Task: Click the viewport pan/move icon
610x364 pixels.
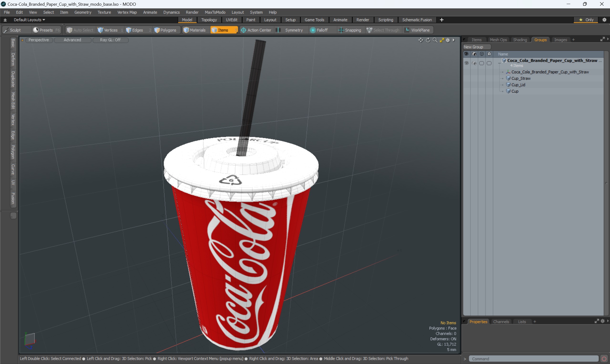Action: point(420,40)
